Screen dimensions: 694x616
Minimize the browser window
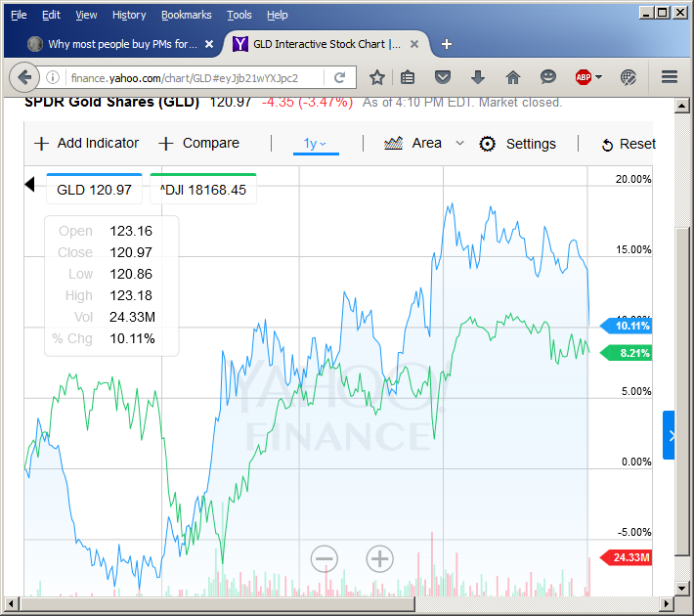(646, 13)
